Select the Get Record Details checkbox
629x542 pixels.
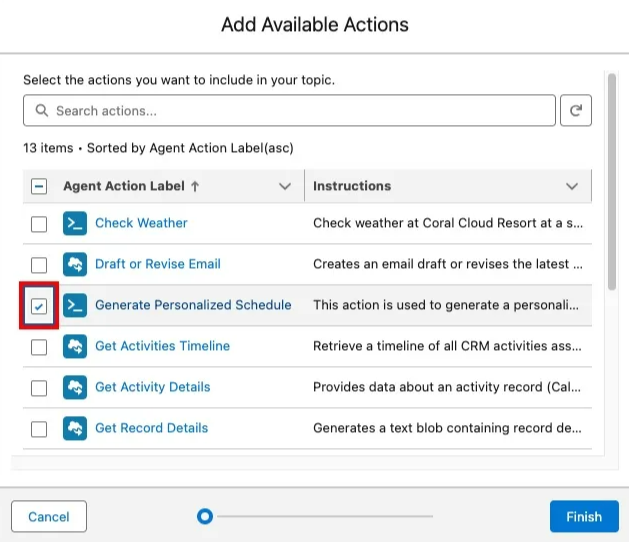39,429
